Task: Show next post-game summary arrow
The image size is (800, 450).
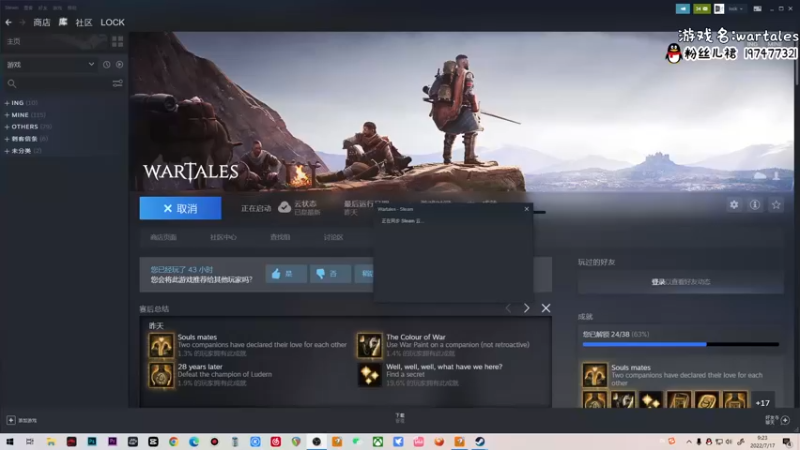Action: (x=527, y=308)
